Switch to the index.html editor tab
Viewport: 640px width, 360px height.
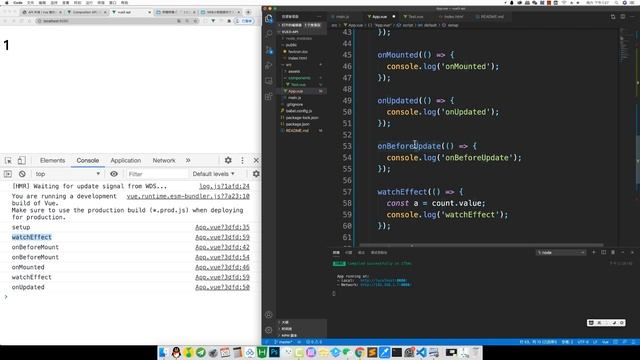(x=453, y=17)
